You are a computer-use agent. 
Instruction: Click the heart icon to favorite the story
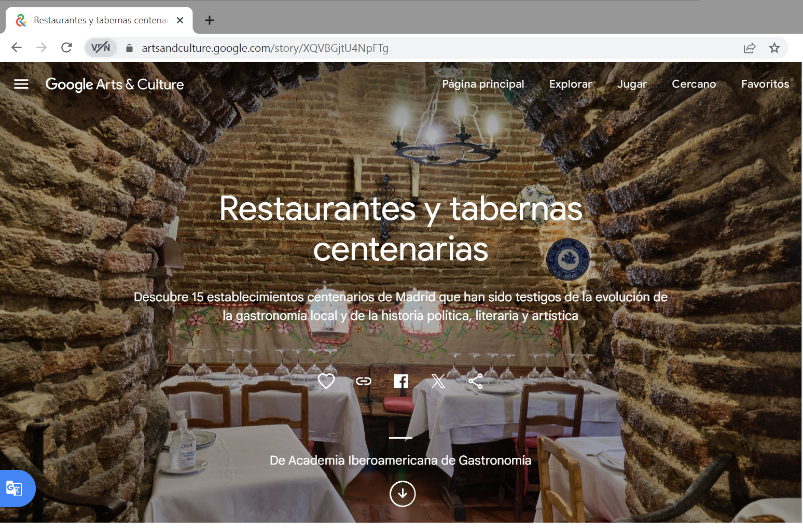pyautogui.click(x=326, y=381)
